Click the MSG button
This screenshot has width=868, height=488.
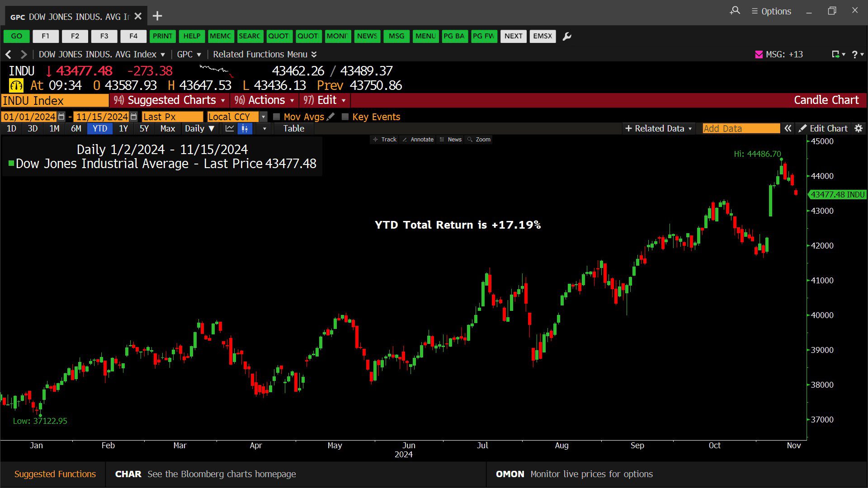pos(396,36)
